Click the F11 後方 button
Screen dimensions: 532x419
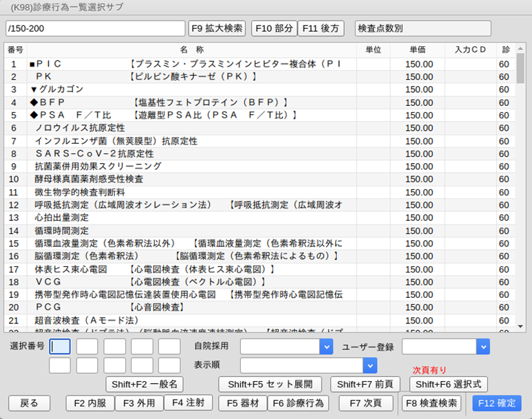321,28
